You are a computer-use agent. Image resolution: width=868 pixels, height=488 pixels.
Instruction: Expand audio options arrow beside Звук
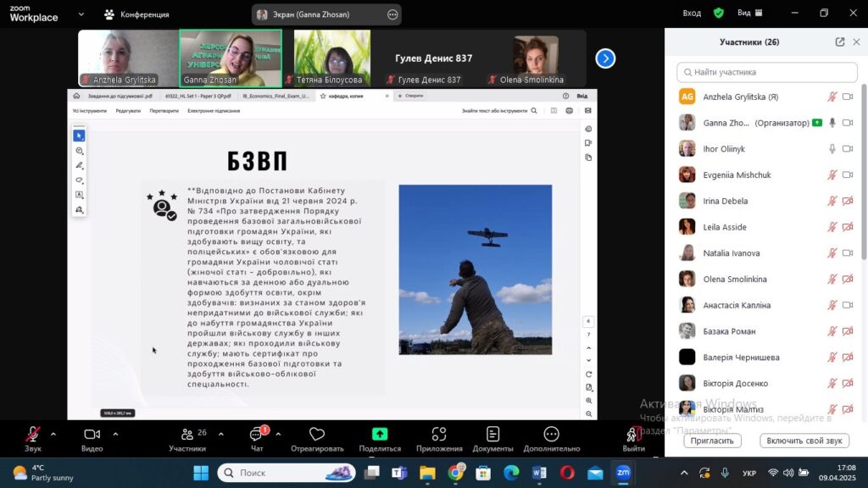[53, 433]
